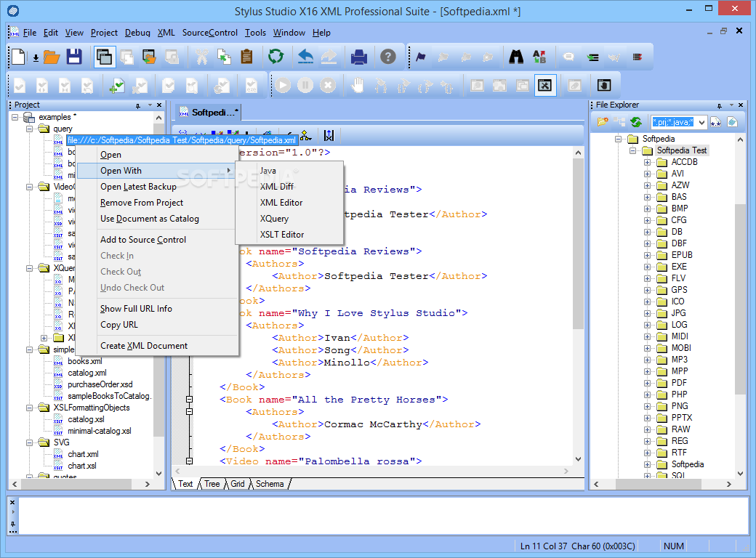Choose Remove From Project in context menu
The image size is (756, 558).
point(142,203)
